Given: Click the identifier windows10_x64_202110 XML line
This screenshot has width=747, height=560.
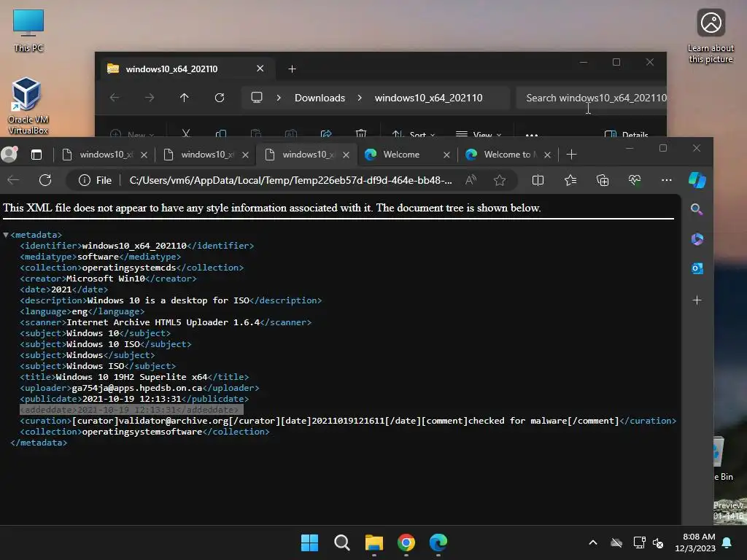Looking at the screenshot, I should click(136, 246).
